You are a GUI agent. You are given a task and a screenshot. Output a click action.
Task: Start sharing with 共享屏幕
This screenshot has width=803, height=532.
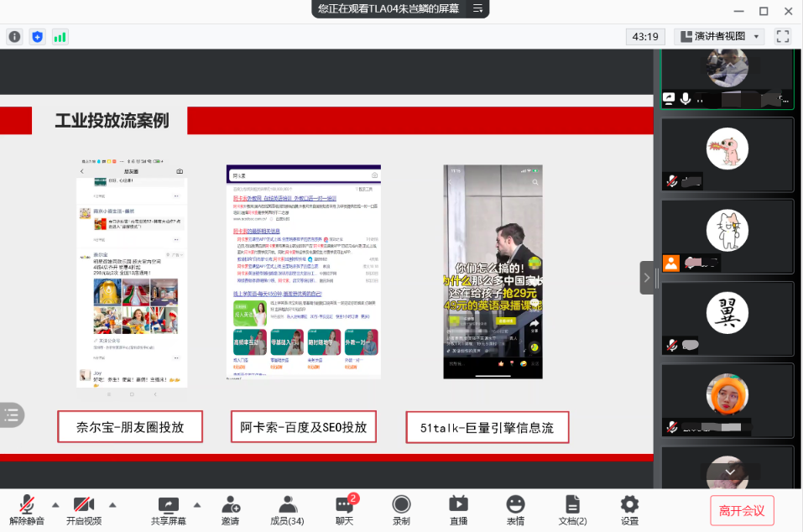tap(169, 510)
